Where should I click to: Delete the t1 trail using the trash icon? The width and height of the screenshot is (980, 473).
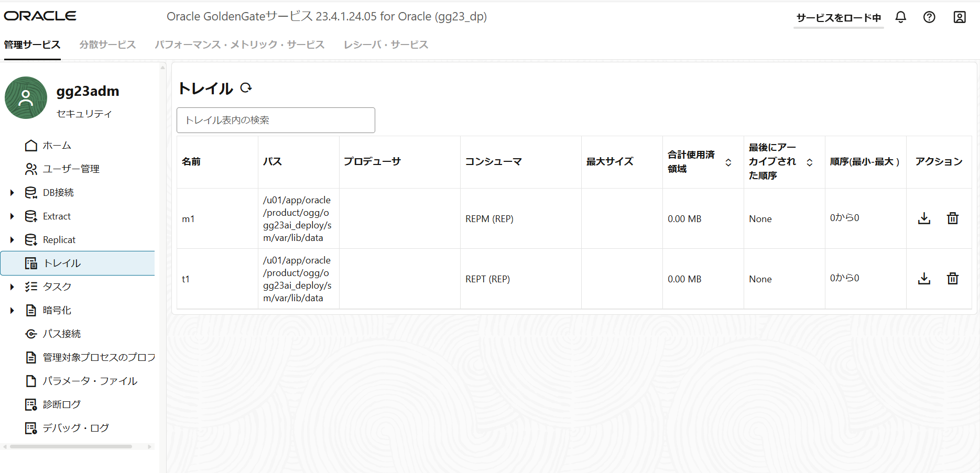point(953,278)
